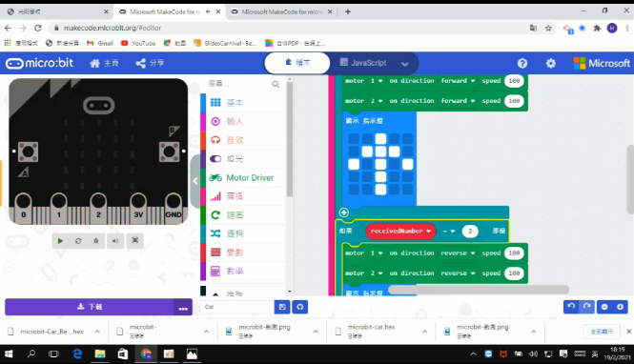The width and height of the screenshot is (634, 364).
Task: Zoom out of the blocks workspace
Action: coord(604,307)
